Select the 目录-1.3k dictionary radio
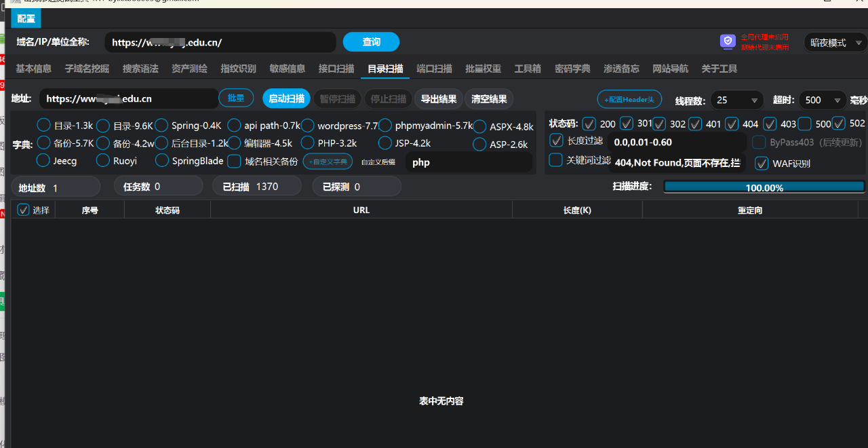The width and height of the screenshot is (868, 448). tap(43, 126)
